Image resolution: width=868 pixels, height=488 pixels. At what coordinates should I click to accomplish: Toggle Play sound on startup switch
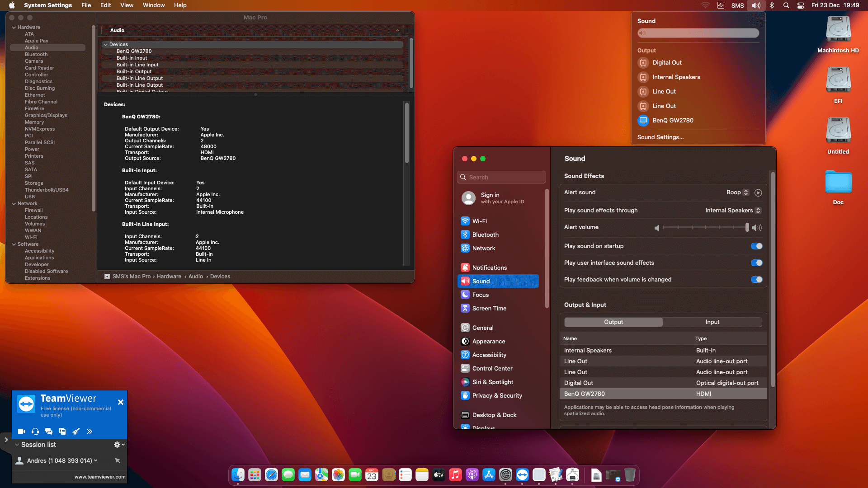click(x=756, y=246)
